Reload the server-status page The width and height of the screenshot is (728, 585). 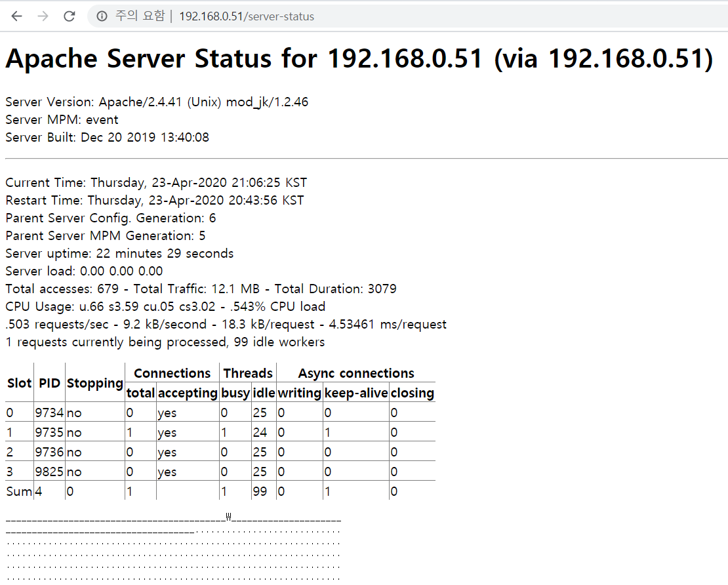[69, 16]
